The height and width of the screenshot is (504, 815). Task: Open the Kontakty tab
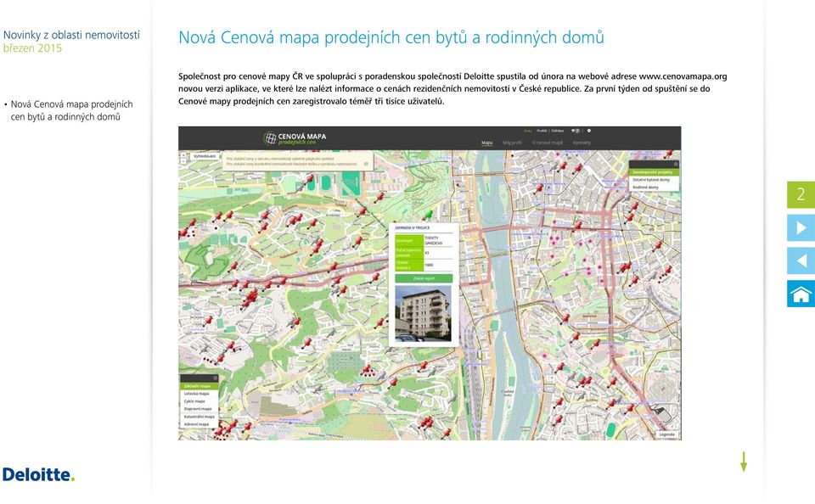582,143
